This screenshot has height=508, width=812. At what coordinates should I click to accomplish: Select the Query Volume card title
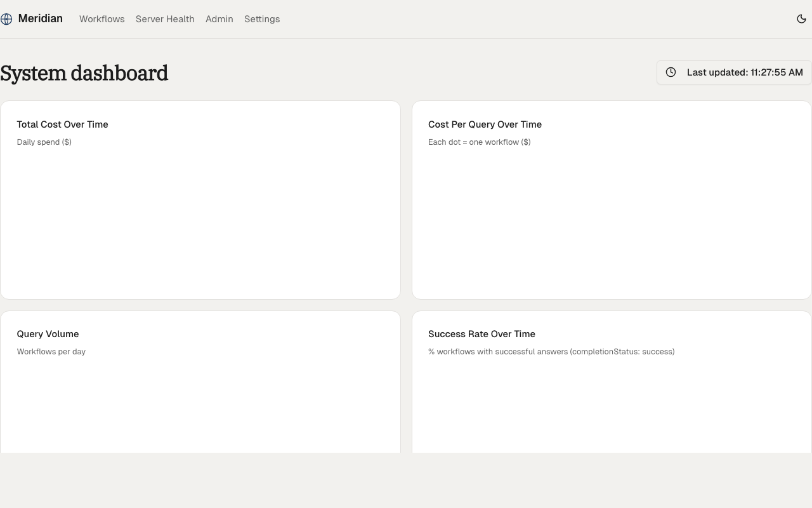pyautogui.click(x=48, y=334)
